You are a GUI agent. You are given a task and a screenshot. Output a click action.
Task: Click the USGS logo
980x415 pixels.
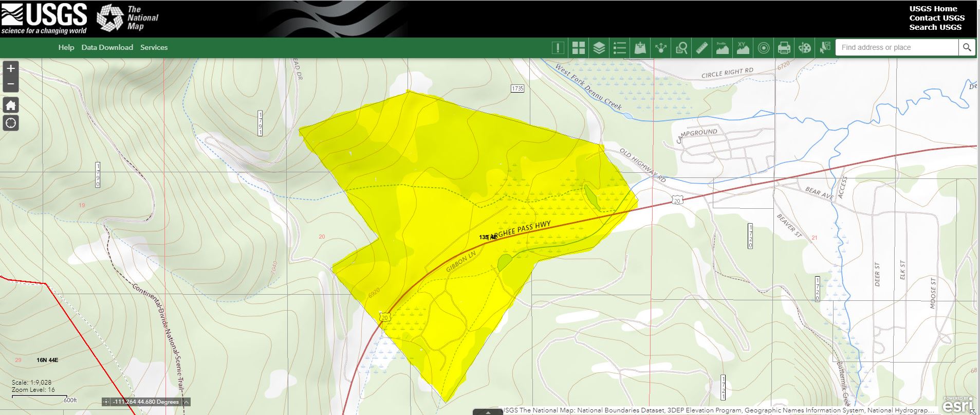[44, 19]
